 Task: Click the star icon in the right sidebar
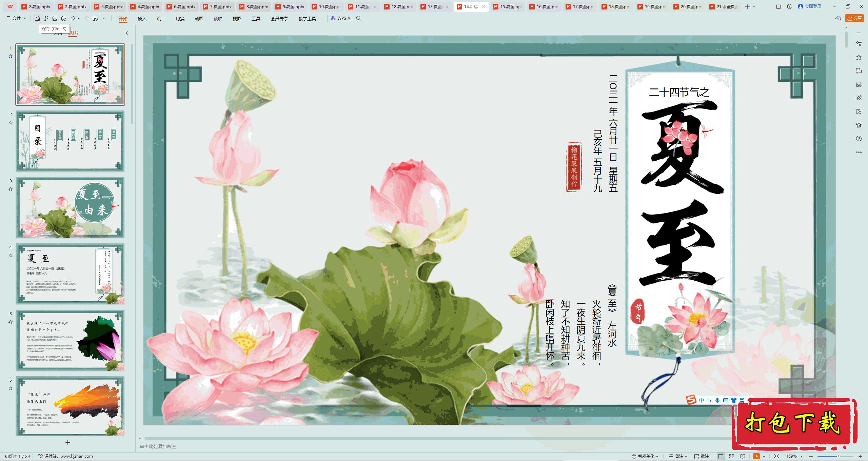pyautogui.click(x=859, y=57)
